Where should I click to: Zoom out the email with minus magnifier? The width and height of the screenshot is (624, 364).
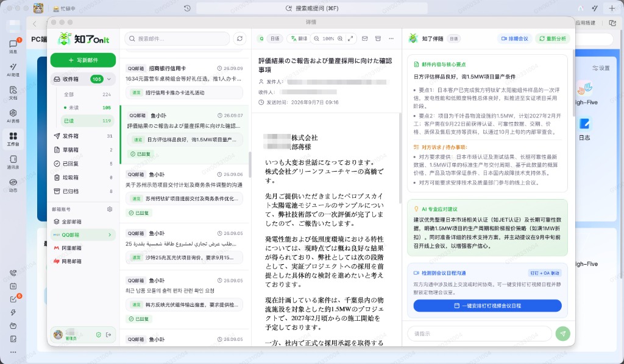pyautogui.click(x=316, y=38)
